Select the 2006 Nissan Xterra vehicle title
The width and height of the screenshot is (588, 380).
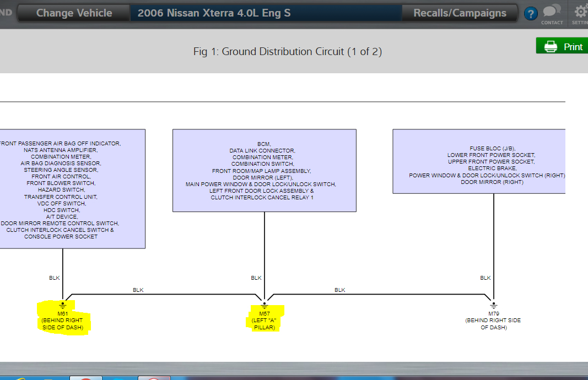click(214, 13)
